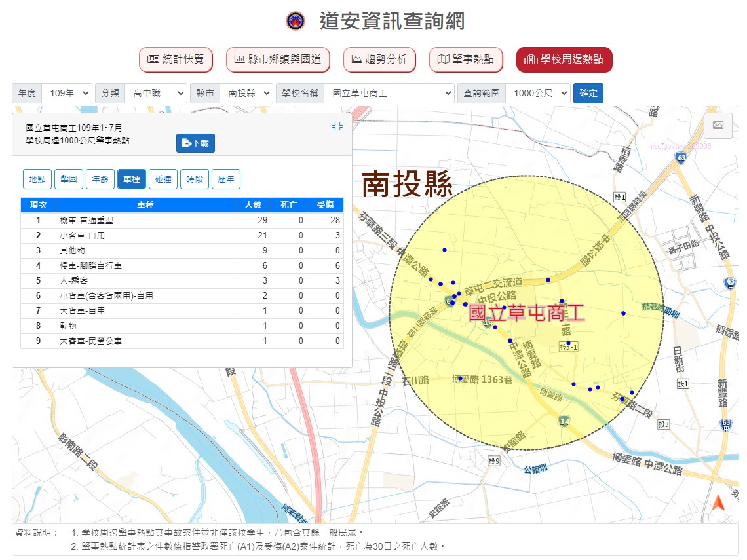The image size is (747, 560).
Task: Click the 段9 road marker label
Action: [494, 460]
